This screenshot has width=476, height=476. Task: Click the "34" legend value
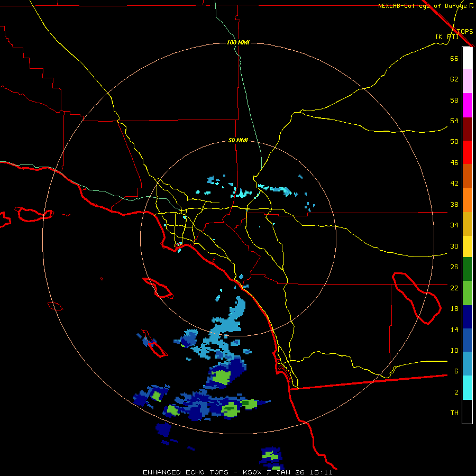tap(454, 225)
